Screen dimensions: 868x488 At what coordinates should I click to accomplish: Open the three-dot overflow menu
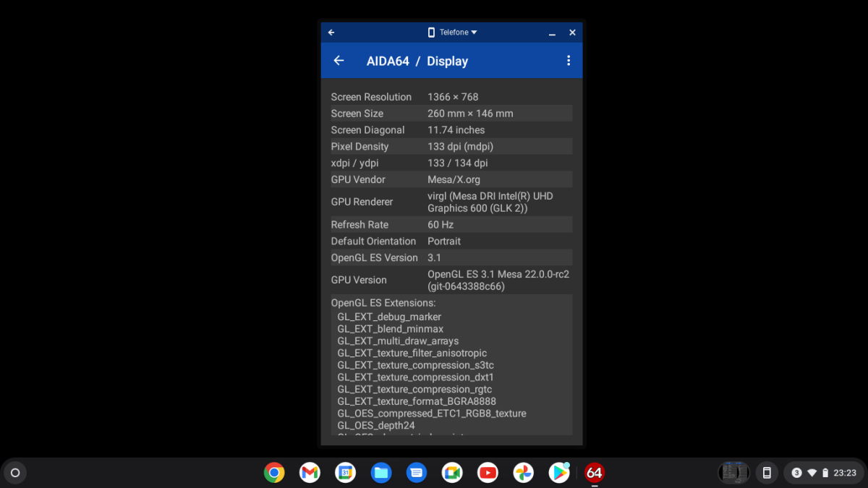click(569, 61)
